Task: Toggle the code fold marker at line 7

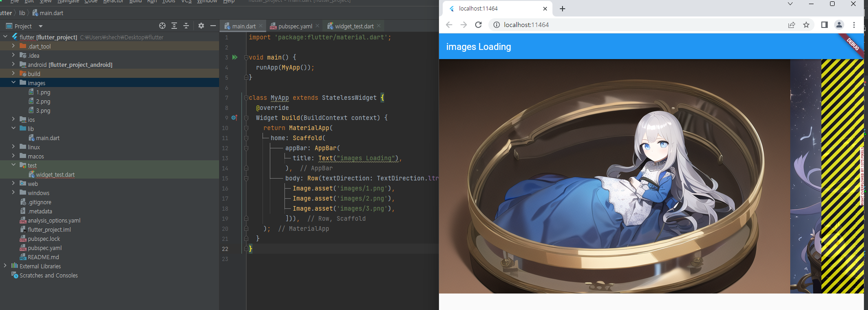Action: [246, 98]
